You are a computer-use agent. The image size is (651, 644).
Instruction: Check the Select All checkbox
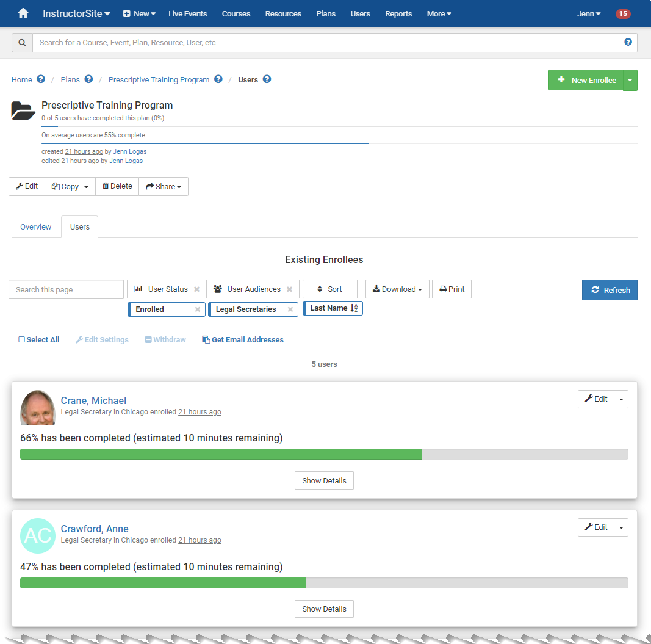(x=21, y=339)
